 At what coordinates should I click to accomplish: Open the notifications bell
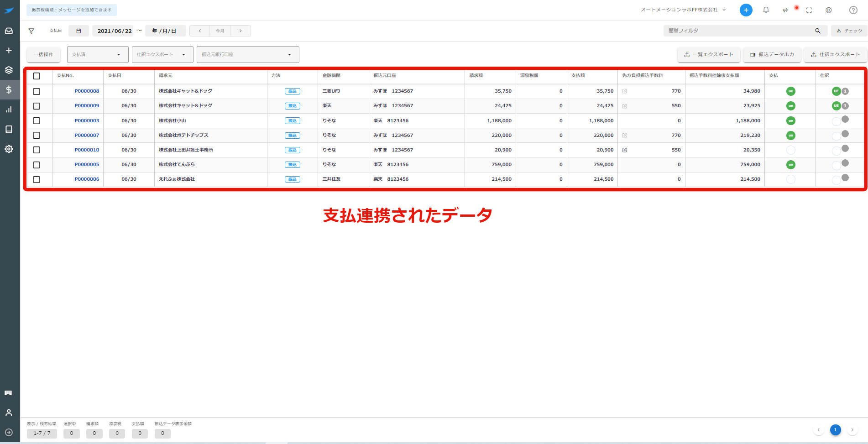pyautogui.click(x=766, y=10)
